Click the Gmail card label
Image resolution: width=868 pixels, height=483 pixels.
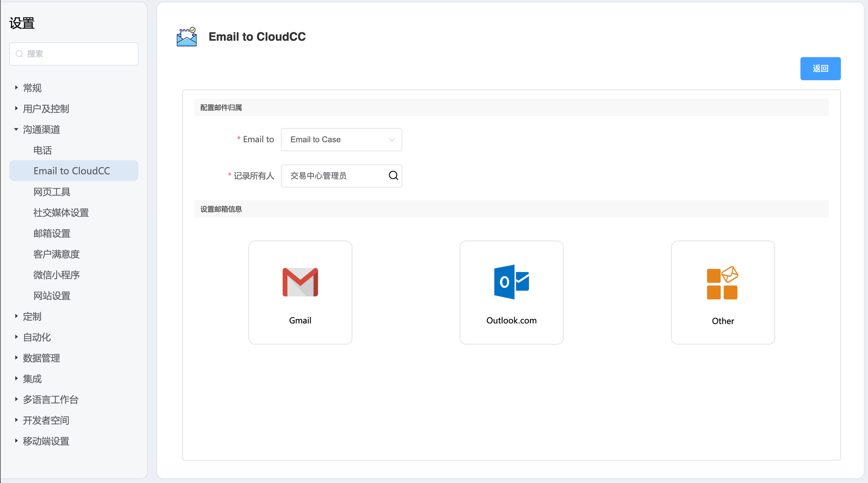300,321
